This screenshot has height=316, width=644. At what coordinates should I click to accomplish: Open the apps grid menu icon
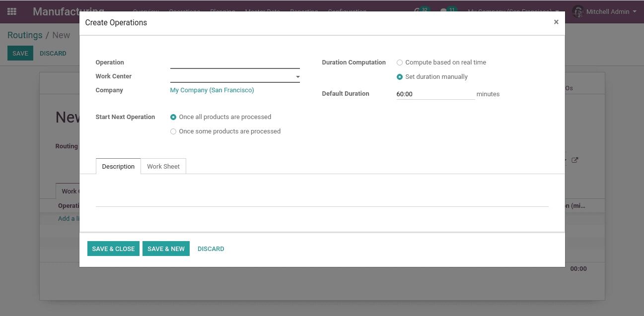coord(12,11)
